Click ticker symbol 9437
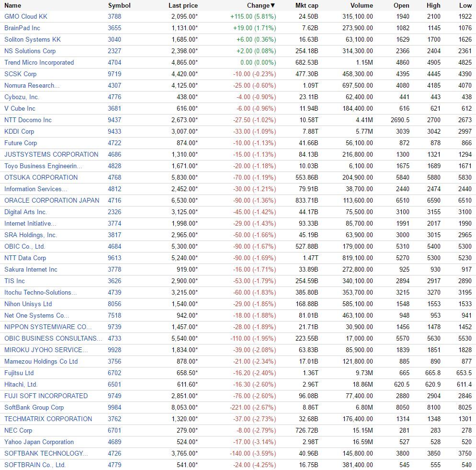Viewport: 476px width, 470px height. coord(114,120)
